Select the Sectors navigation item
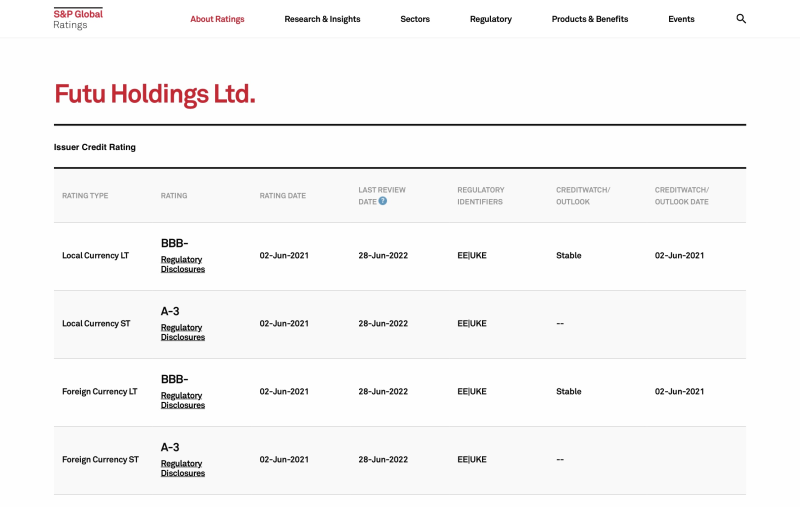Viewport: 800px width, 507px height. [x=415, y=19]
